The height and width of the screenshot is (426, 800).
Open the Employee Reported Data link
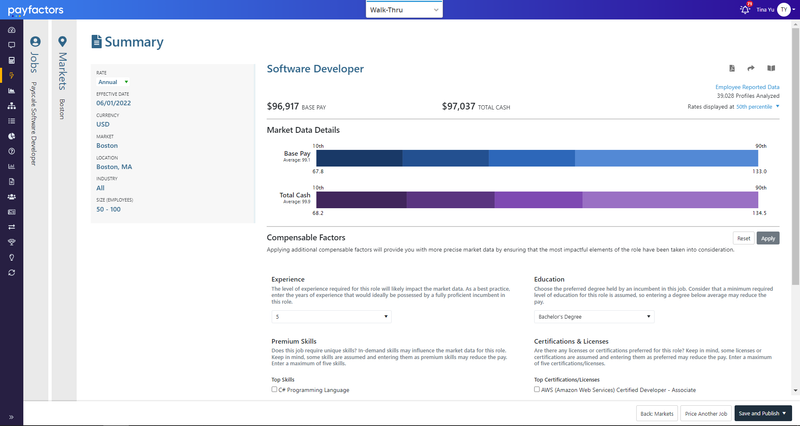tap(747, 87)
